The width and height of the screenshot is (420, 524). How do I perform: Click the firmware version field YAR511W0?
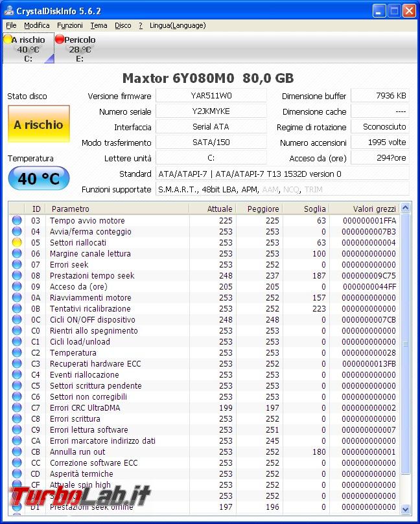point(211,96)
